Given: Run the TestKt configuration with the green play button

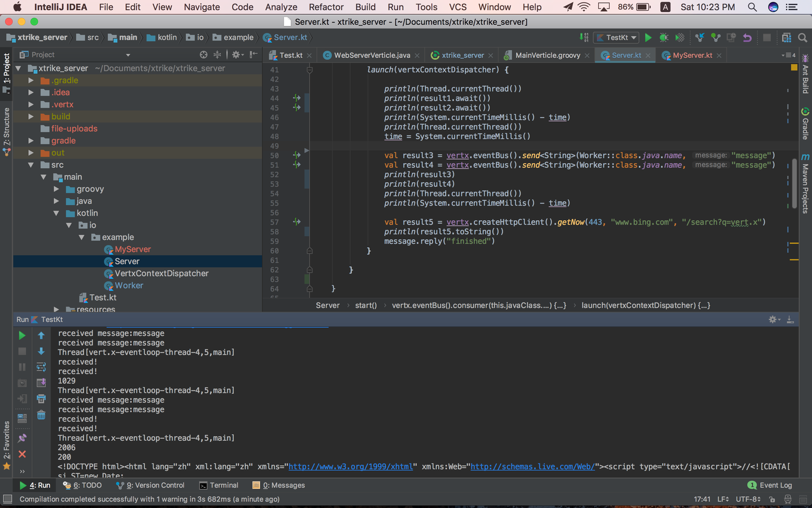Looking at the screenshot, I should click(x=648, y=37).
